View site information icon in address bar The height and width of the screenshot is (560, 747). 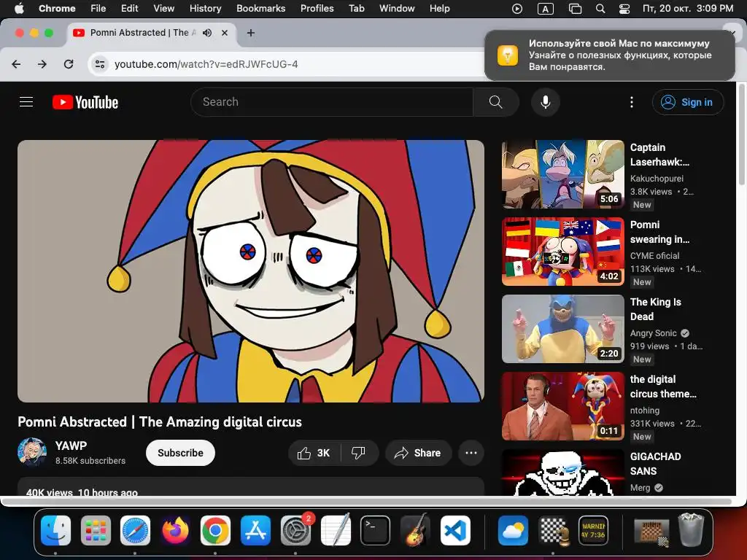(x=99, y=64)
